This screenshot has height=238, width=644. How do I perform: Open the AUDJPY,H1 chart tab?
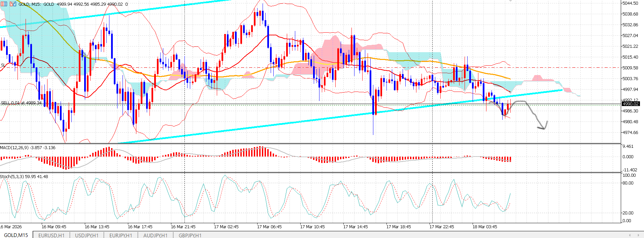tap(155, 235)
